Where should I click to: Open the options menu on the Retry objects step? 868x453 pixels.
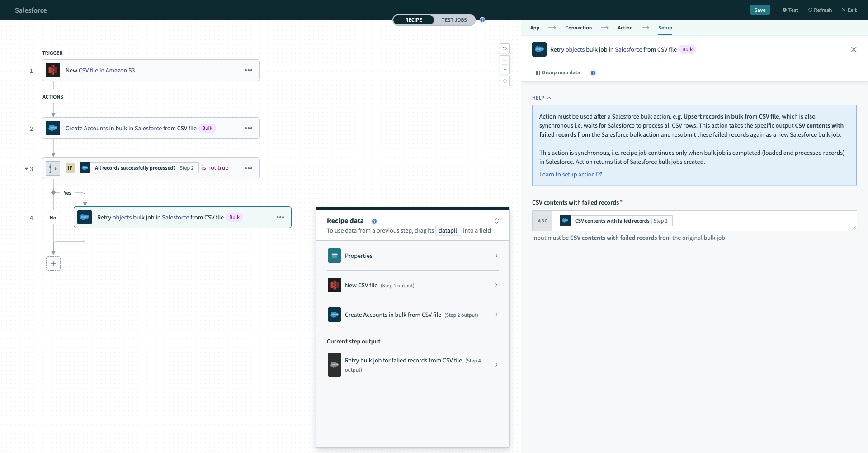pos(280,217)
